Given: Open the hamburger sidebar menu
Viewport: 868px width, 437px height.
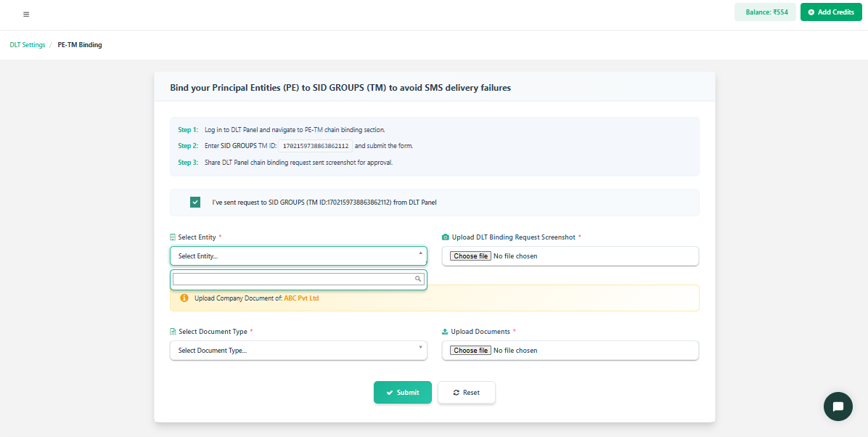Looking at the screenshot, I should (x=26, y=14).
